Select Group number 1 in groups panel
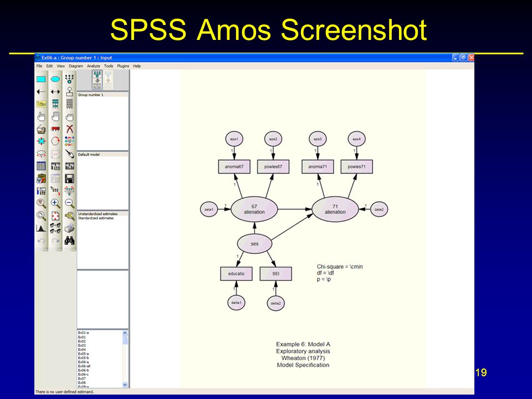532x399 pixels. pyautogui.click(x=103, y=95)
